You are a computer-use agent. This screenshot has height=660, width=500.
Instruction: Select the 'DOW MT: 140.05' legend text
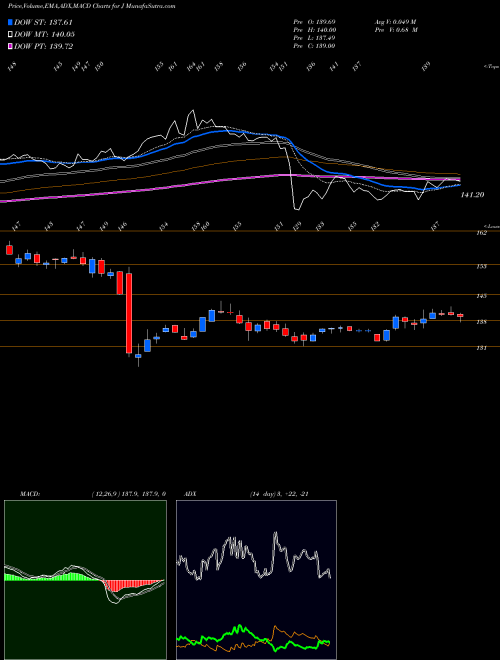click(44, 34)
